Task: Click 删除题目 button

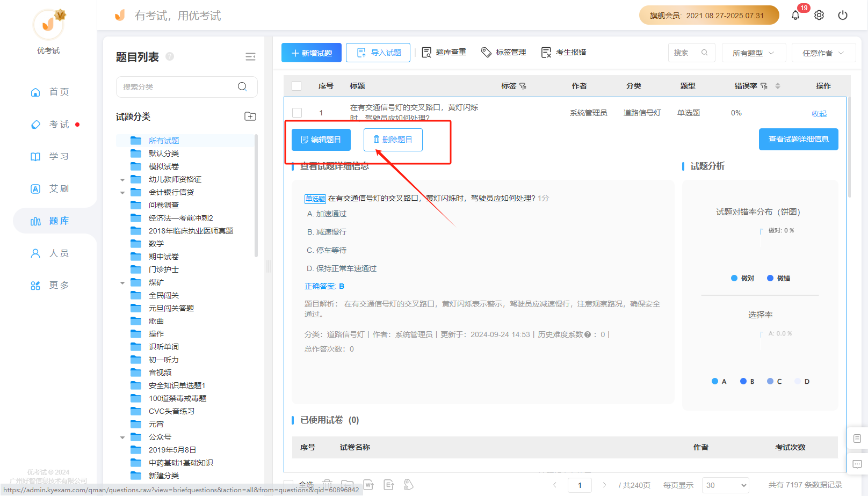Action: point(393,140)
